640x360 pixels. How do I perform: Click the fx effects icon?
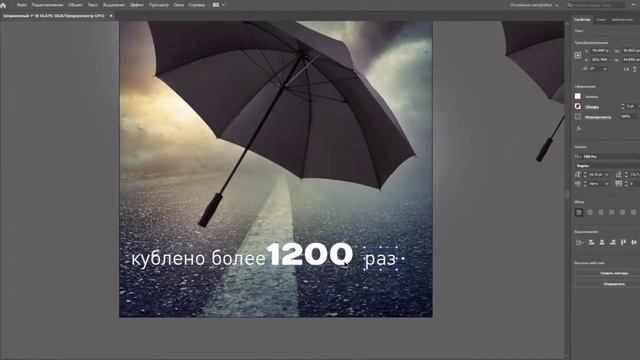(579, 129)
